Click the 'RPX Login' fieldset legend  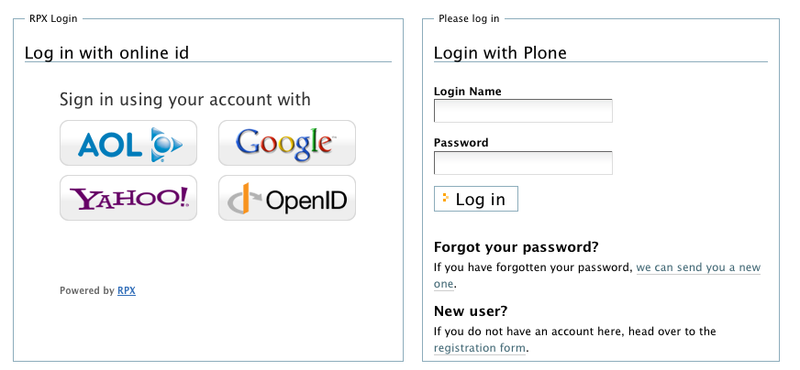point(53,19)
